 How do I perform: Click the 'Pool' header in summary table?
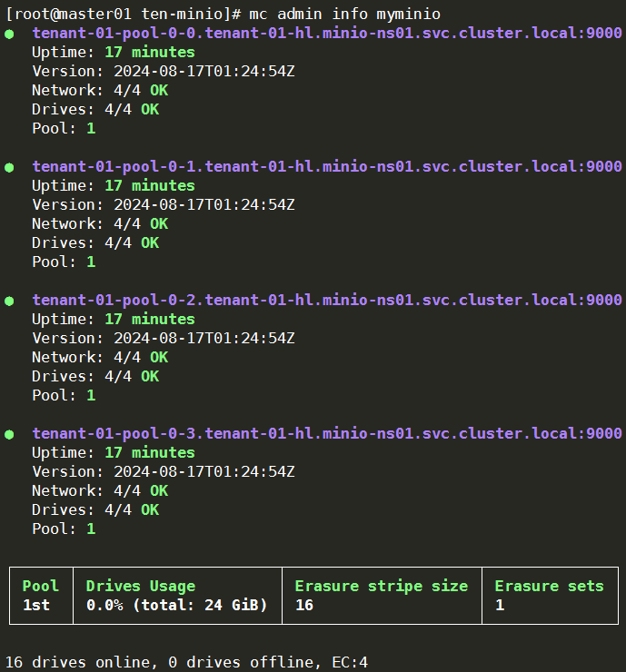pyautogui.click(x=41, y=586)
